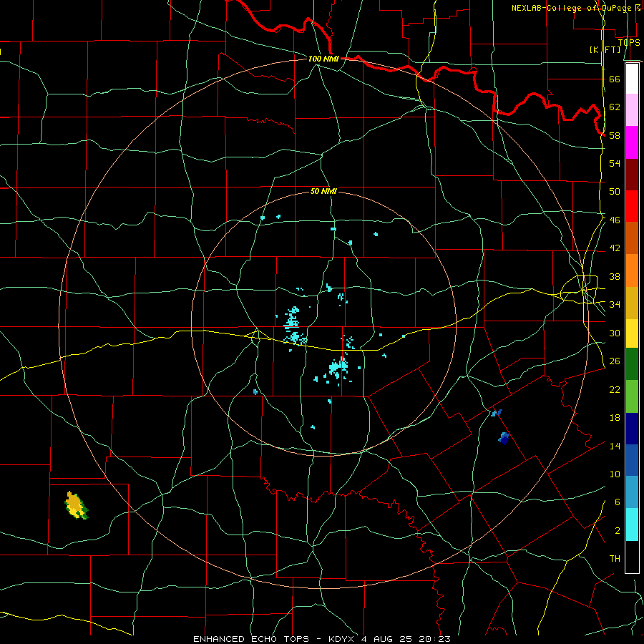Click the magenta swatch in the color scale
The image size is (644, 644).
point(632,142)
